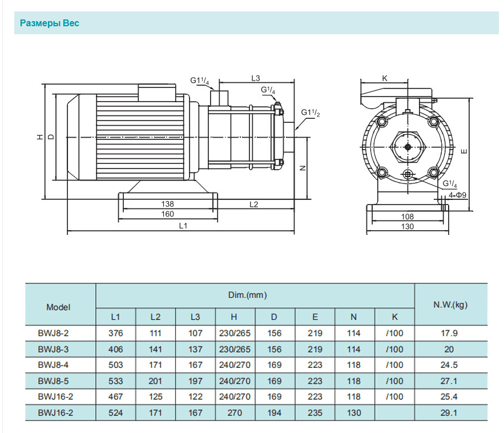Click the 29.1 weight value cell
This screenshot has width=504, height=433.
tap(450, 412)
